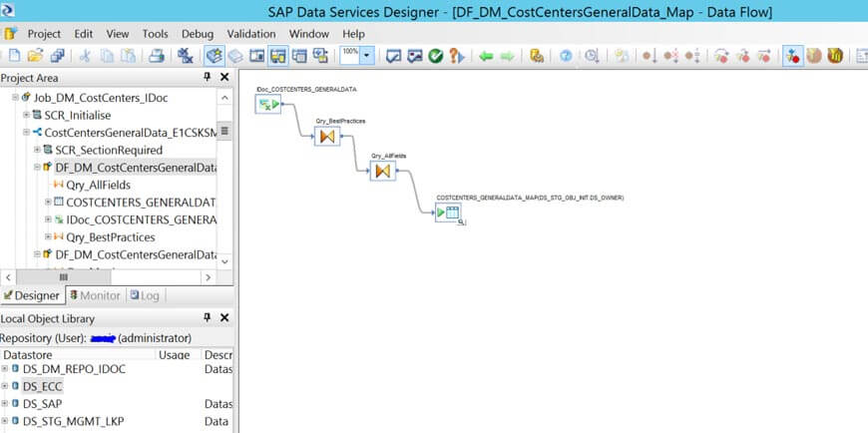Click the Validate Current View toolbar icon
The height and width of the screenshot is (433, 868).
393,56
